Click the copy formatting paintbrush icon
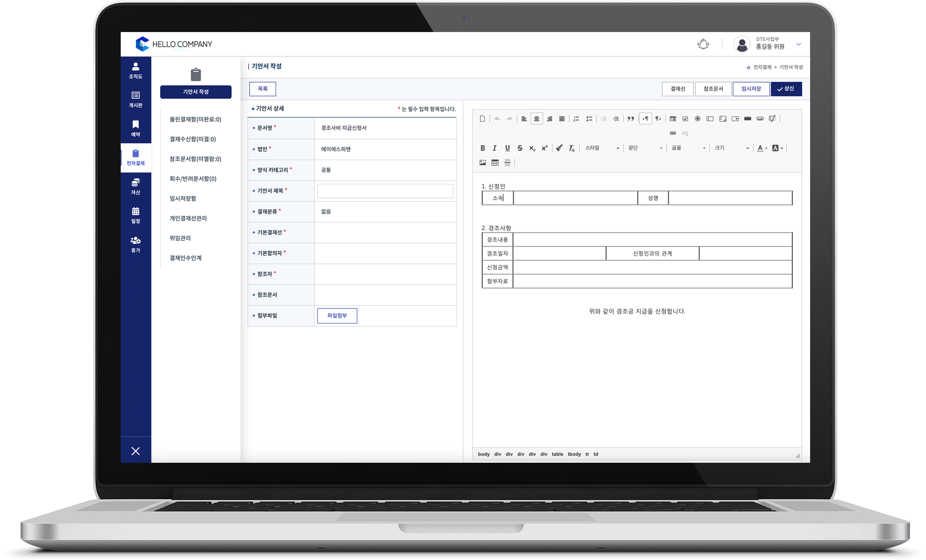This screenshot has width=926, height=560. coord(559,148)
